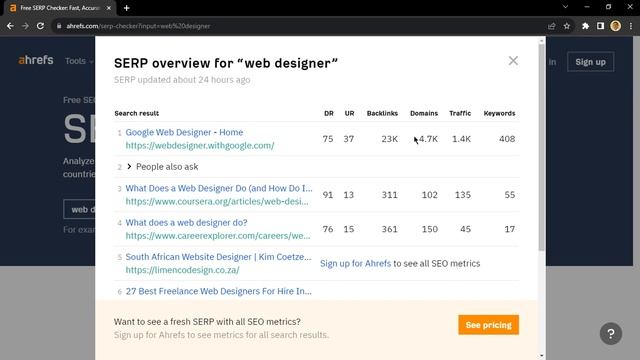Open What does a web designer do? result

186,222
